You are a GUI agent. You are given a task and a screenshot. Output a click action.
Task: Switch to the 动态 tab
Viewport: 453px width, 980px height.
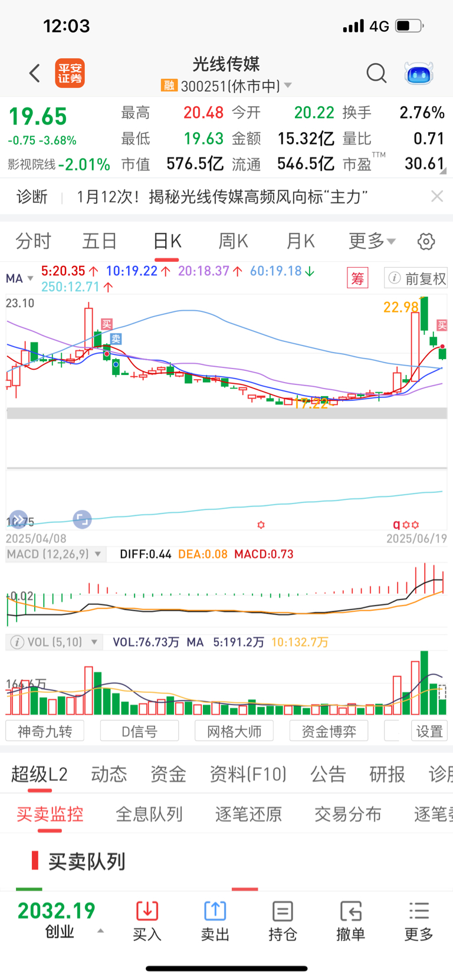(109, 774)
